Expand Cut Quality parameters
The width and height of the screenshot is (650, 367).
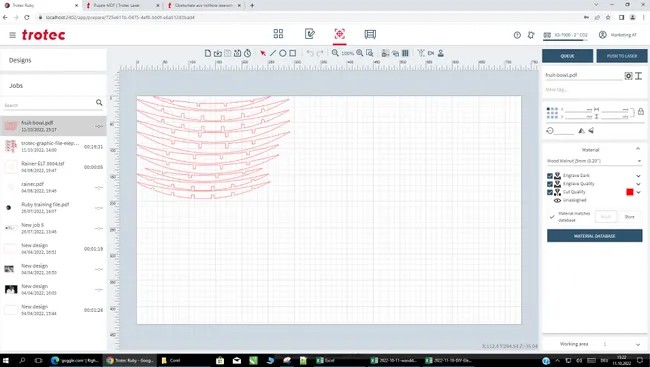[x=638, y=192]
